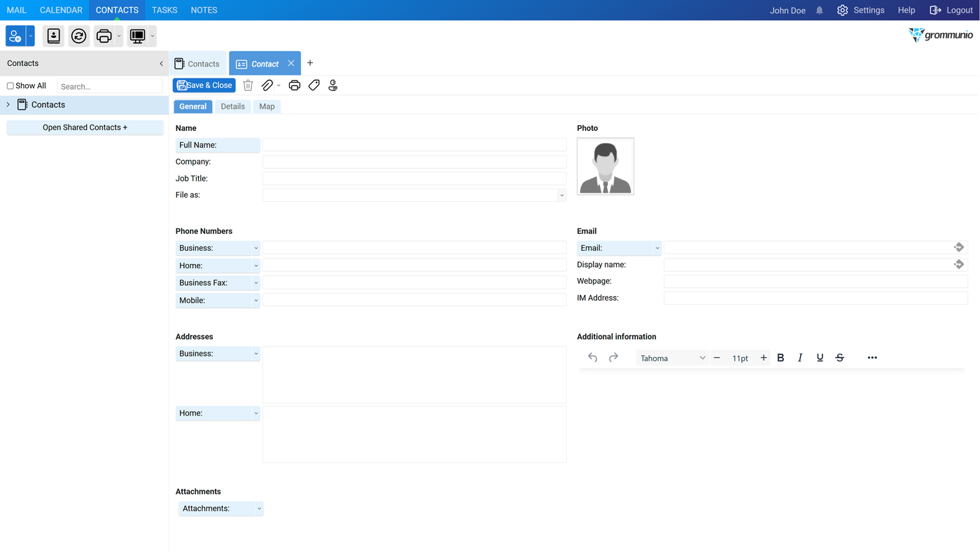This screenshot has height=552, width=980.
Task: Undo in the additional information editor
Action: click(593, 358)
